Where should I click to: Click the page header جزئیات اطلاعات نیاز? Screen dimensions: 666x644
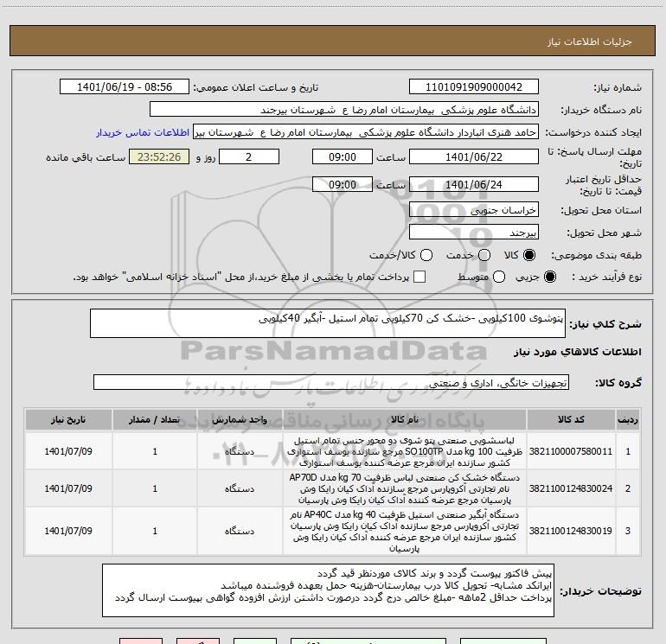(589, 41)
